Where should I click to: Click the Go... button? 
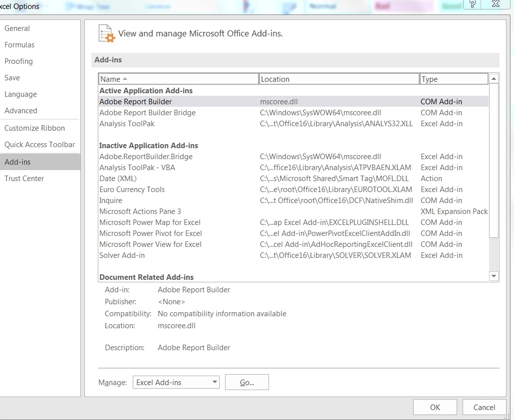pos(247,382)
